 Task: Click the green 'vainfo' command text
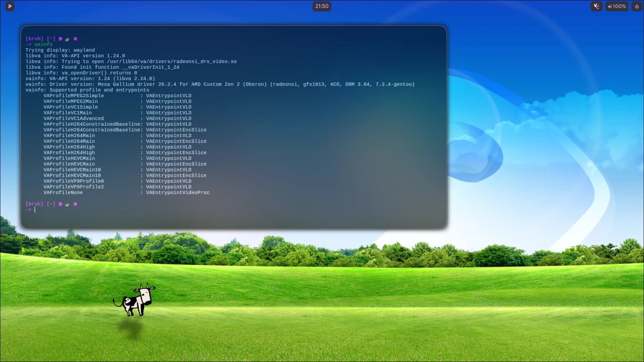[44, 44]
